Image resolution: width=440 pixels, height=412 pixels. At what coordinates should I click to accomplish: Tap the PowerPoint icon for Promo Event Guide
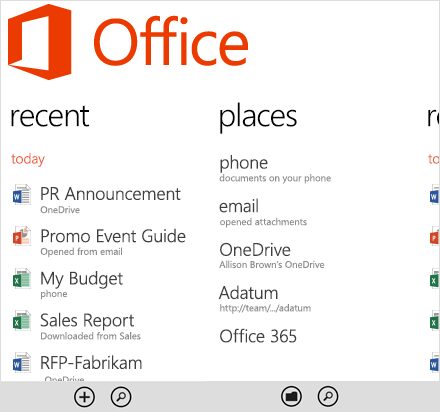pyautogui.click(x=22, y=236)
